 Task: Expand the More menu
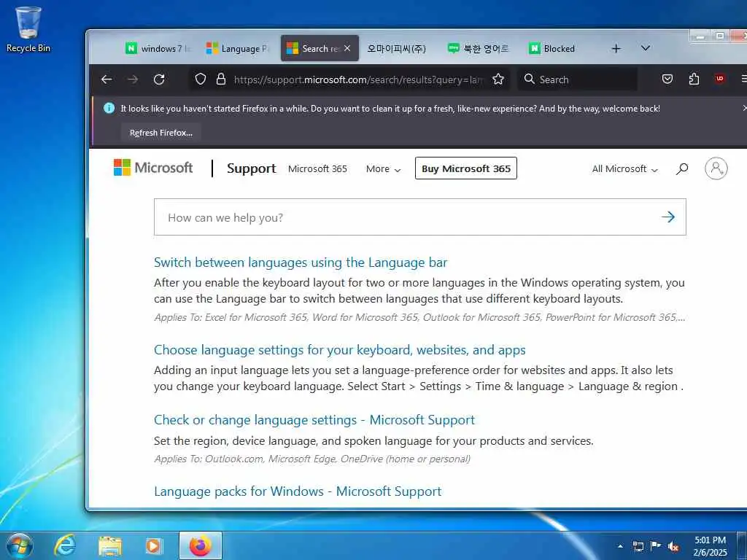click(x=384, y=169)
